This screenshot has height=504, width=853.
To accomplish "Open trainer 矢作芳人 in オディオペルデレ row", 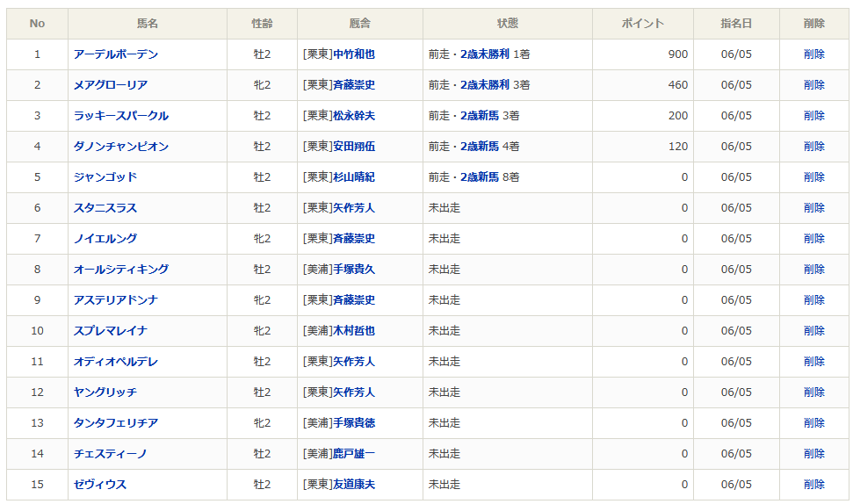I will (x=354, y=362).
